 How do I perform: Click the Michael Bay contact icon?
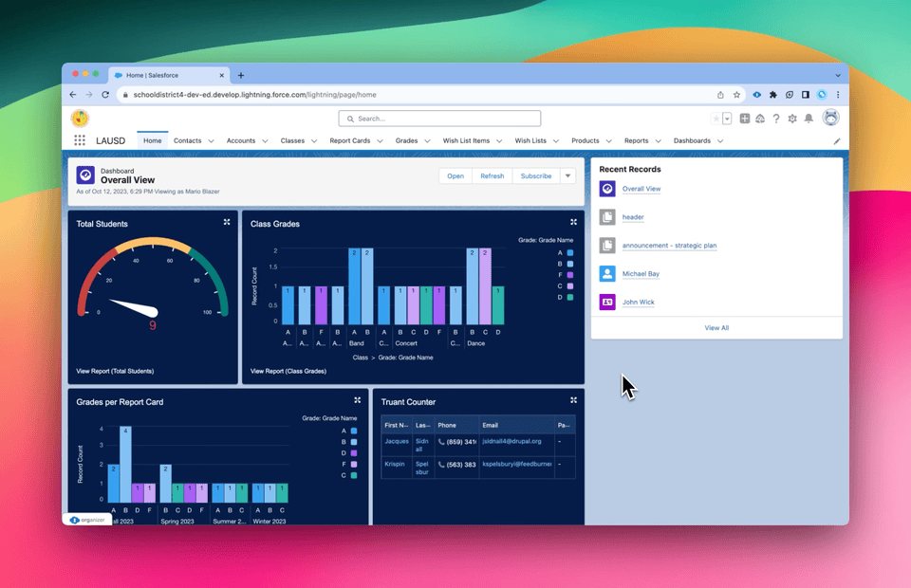pyautogui.click(x=607, y=273)
